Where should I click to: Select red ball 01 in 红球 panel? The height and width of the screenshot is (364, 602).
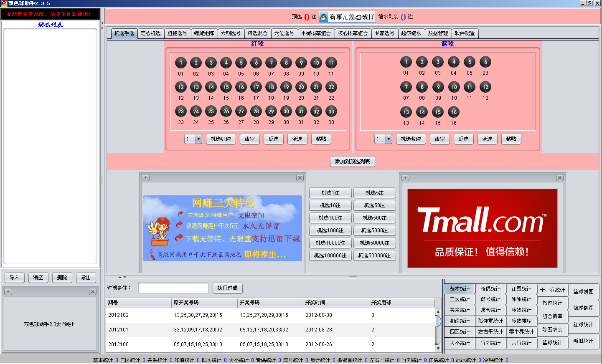(181, 63)
